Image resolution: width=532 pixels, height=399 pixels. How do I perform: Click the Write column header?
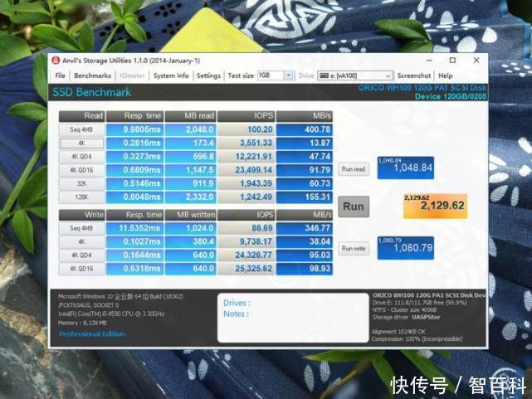coord(81,215)
